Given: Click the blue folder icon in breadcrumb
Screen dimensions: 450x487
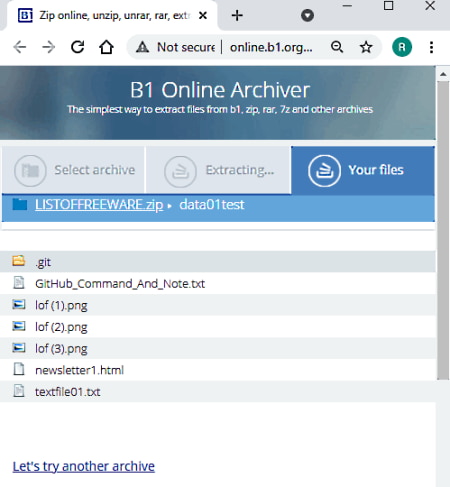Looking at the screenshot, I should (x=20, y=204).
